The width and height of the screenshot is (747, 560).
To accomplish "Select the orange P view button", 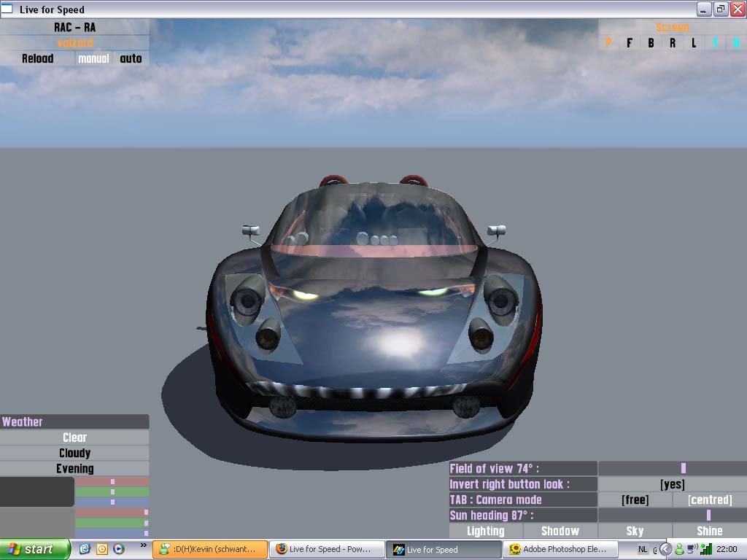I will [x=608, y=43].
